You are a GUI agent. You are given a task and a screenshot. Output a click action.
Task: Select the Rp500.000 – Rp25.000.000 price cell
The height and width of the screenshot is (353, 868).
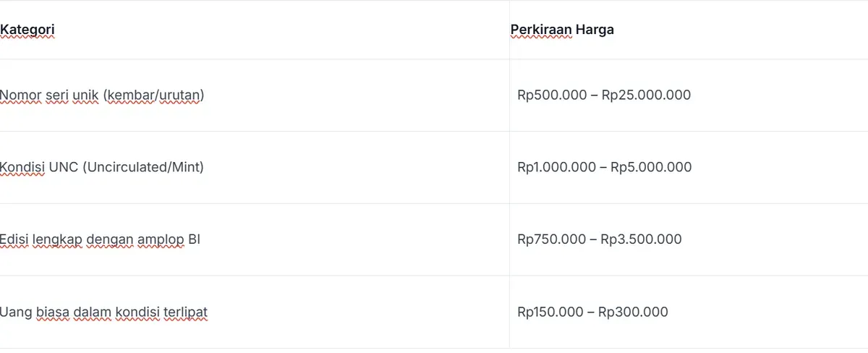point(689,95)
